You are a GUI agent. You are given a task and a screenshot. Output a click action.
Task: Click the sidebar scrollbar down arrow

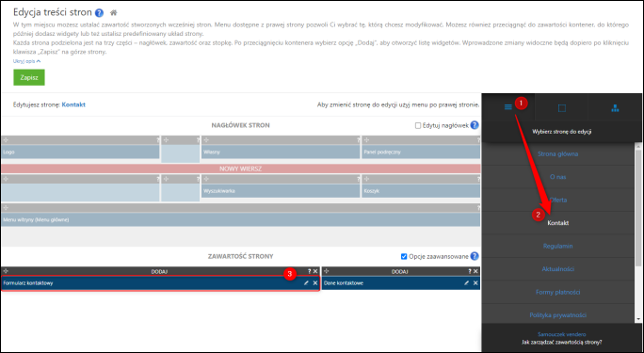click(x=638, y=319)
